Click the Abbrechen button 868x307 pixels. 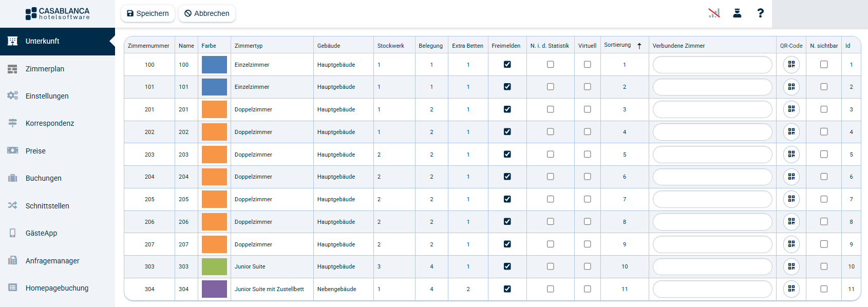click(207, 13)
